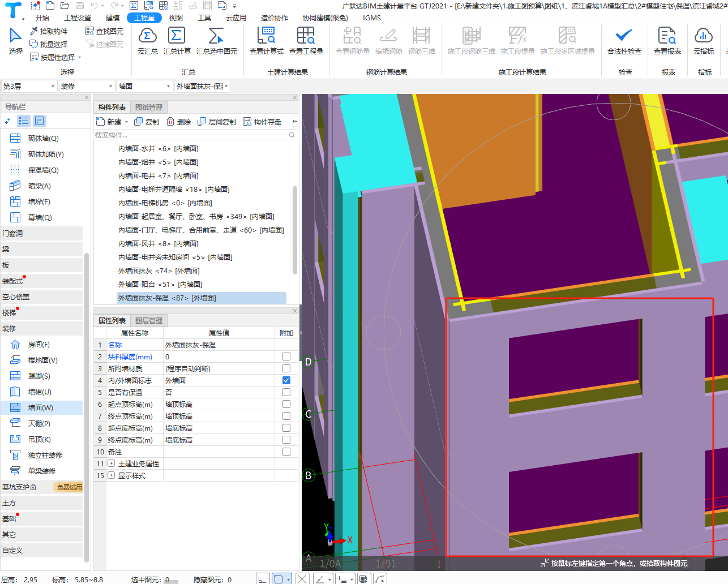
Task: Open 查看计算式 formula view
Action: (266, 41)
